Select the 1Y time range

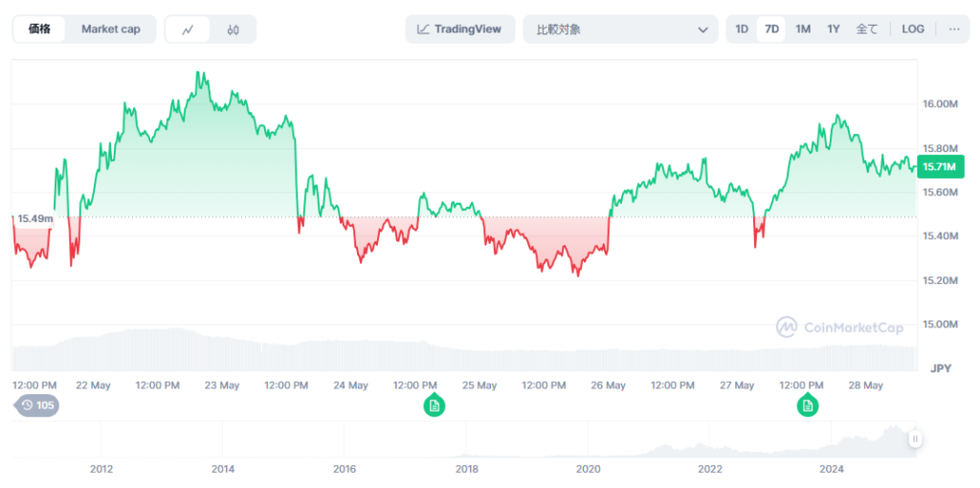[x=834, y=29]
